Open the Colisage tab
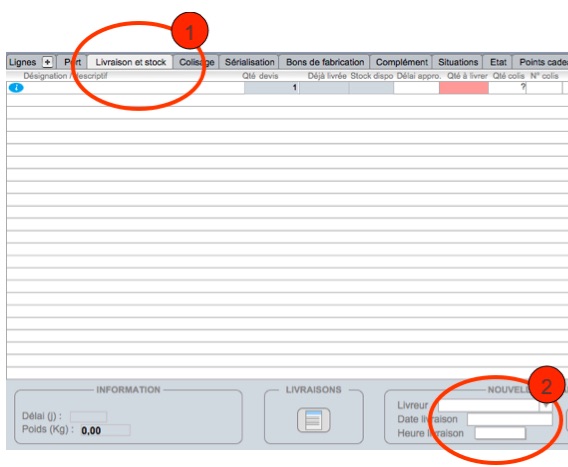 (x=197, y=62)
